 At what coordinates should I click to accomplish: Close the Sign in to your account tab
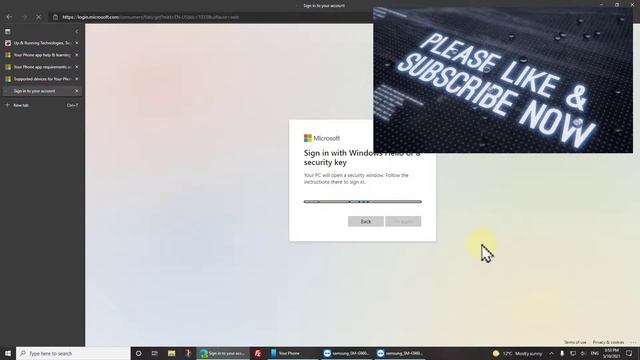tap(77, 91)
